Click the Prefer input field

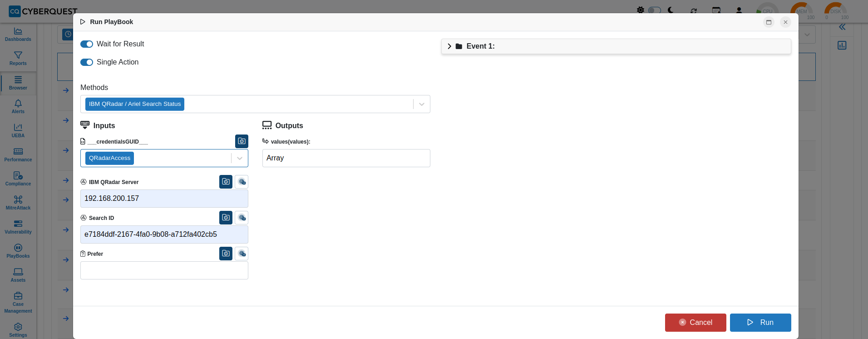[164, 270]
